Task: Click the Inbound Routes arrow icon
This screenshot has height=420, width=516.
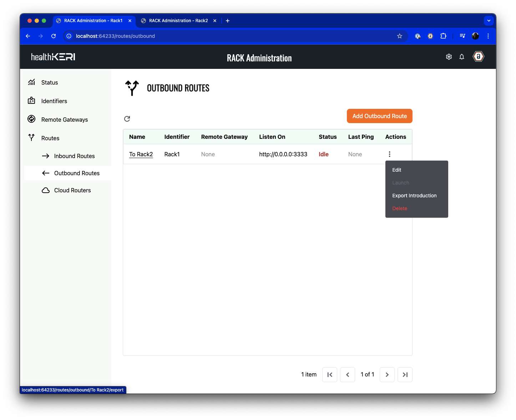Action: point(46,156)
